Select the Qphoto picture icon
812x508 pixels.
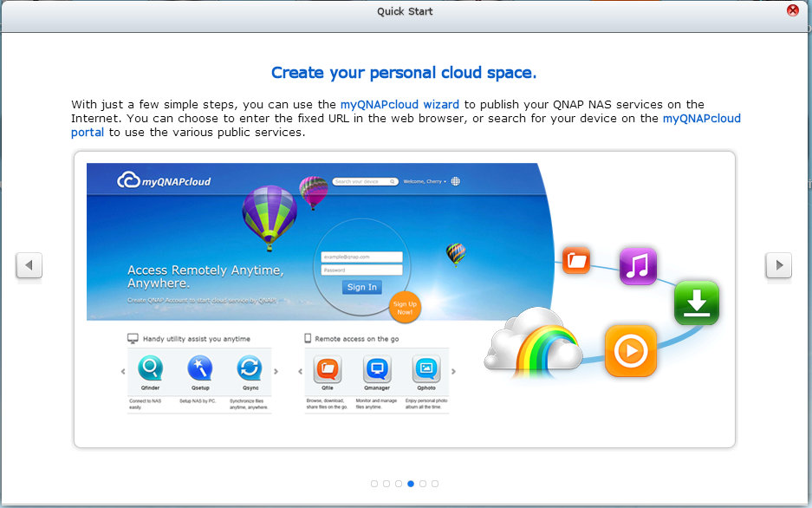(426, 368)
